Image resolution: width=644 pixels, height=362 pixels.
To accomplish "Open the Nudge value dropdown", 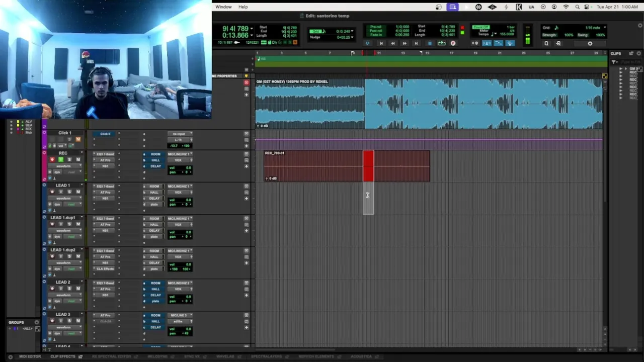I will click(x=352, y=37).
